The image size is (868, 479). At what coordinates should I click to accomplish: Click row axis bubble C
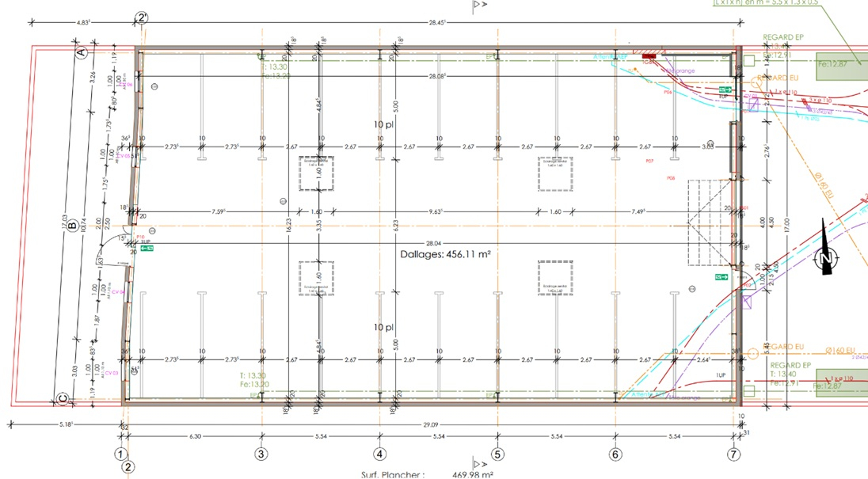pyautogui.click(x=63, y=398)
